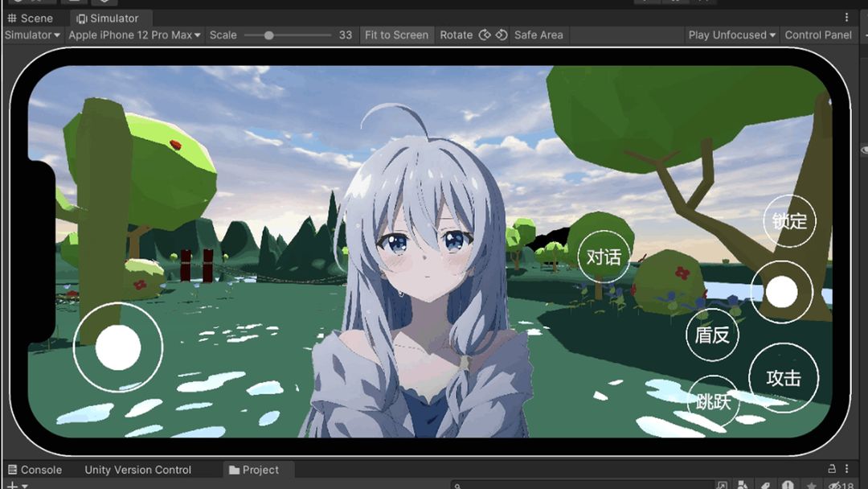Rotate the device clockwise
Viewport: 868px width, 489px height.
click(501, 35)
